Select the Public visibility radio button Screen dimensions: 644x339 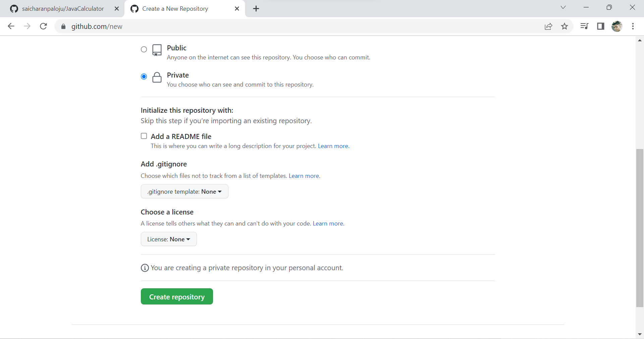click(x=144, y=49)
